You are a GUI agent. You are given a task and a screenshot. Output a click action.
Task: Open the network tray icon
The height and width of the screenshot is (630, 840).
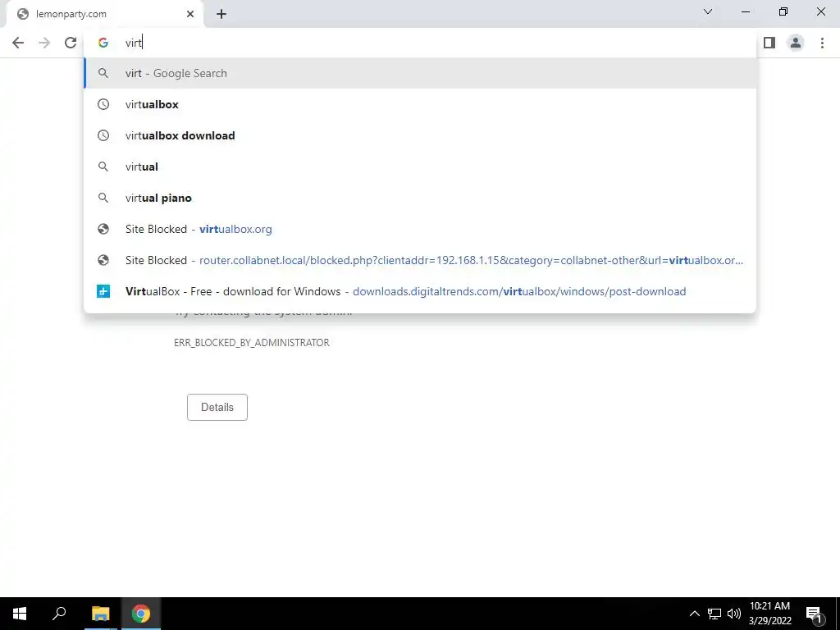click(714, 614)
